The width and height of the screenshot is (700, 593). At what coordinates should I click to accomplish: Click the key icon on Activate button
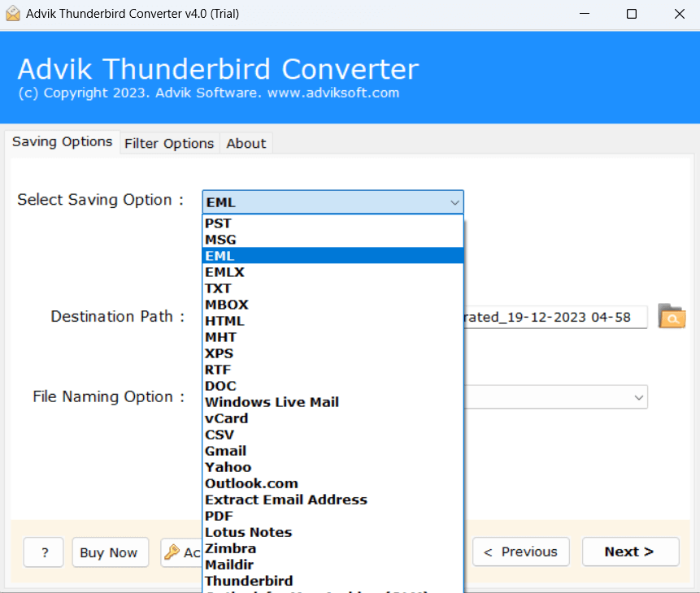point(172,552)
